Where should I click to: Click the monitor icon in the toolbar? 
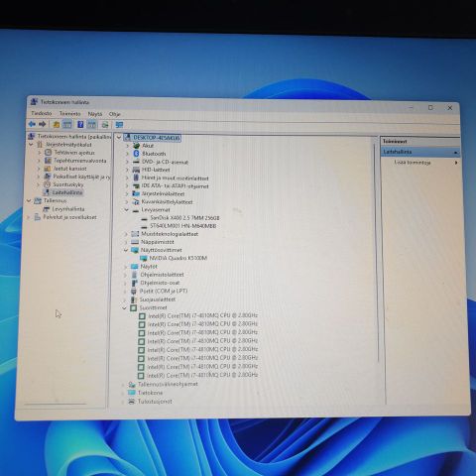point(119,125)
